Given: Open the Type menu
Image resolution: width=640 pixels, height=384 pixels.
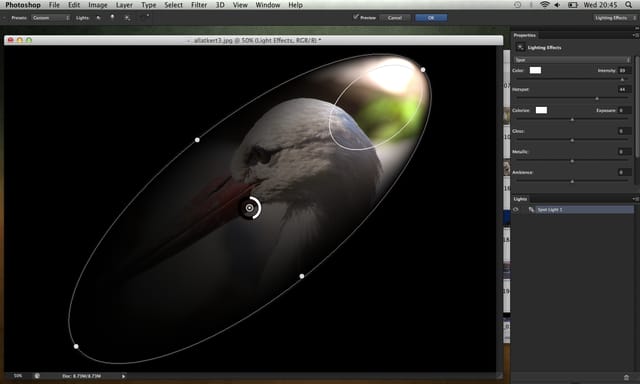Looking at the screenshot, I should click(x=149, y=5).
